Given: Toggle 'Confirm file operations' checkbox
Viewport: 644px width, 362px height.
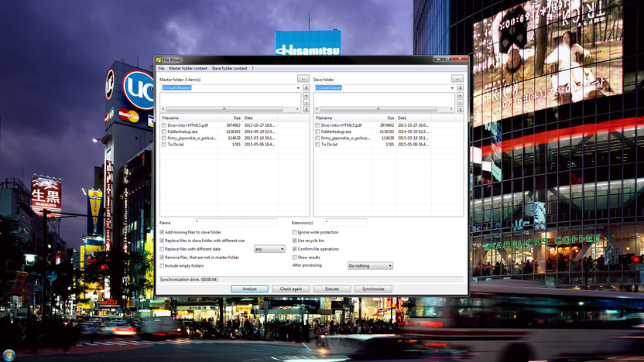Looking at the screenshot, I should coord(294,249).
